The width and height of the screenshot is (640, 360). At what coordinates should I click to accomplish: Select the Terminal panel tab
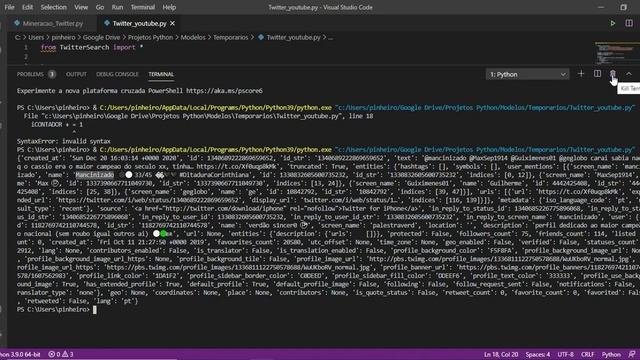(161, 74)
